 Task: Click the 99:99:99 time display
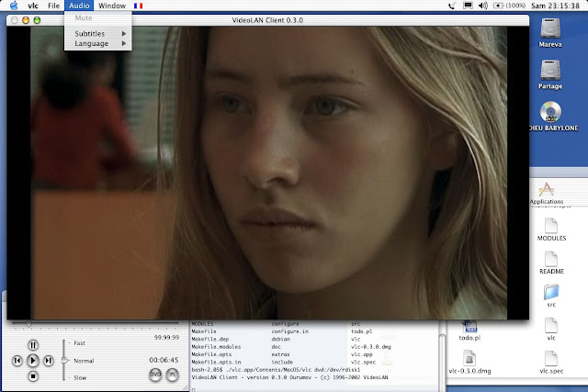[166, 337]
